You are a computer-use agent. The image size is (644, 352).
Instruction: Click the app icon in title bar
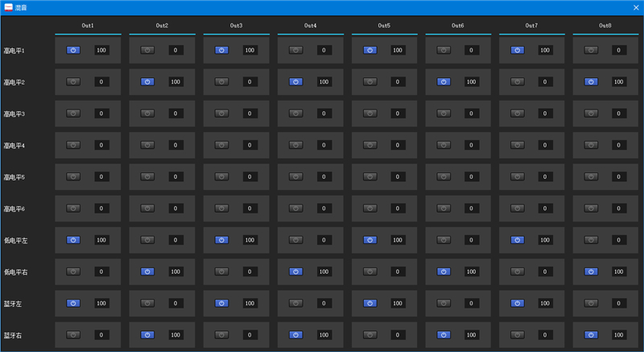[x=8, y=7]
